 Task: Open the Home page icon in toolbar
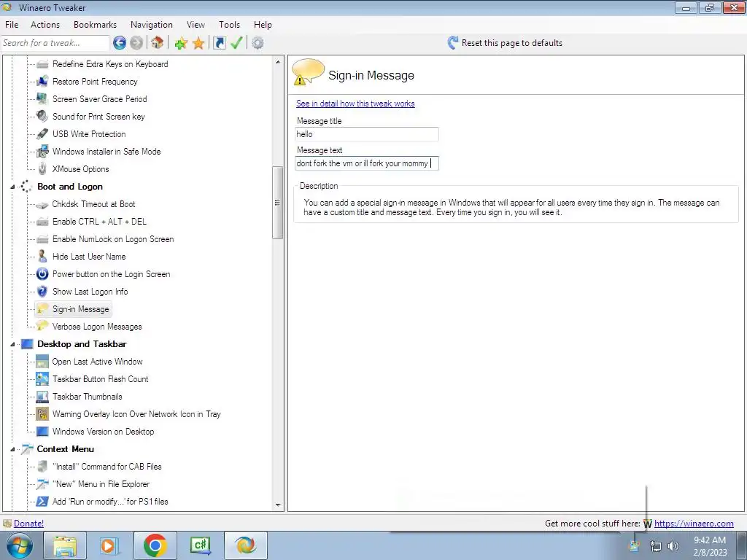tap(157, 43)
